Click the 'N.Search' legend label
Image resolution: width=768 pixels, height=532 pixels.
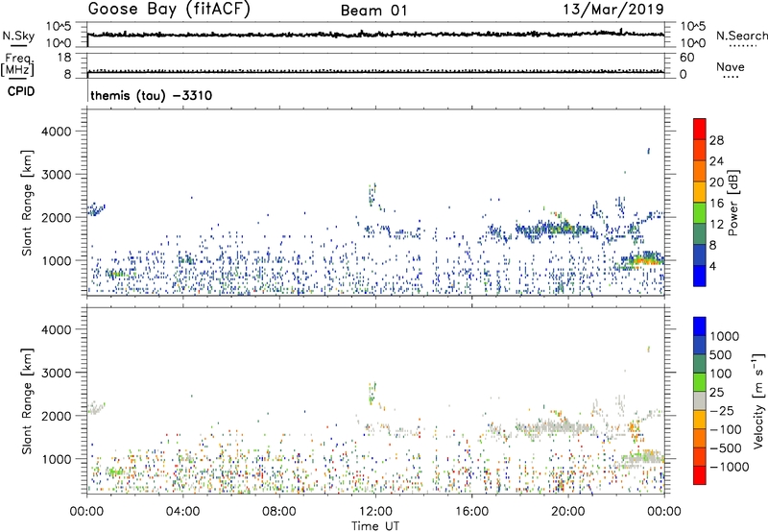coord(742,36)
